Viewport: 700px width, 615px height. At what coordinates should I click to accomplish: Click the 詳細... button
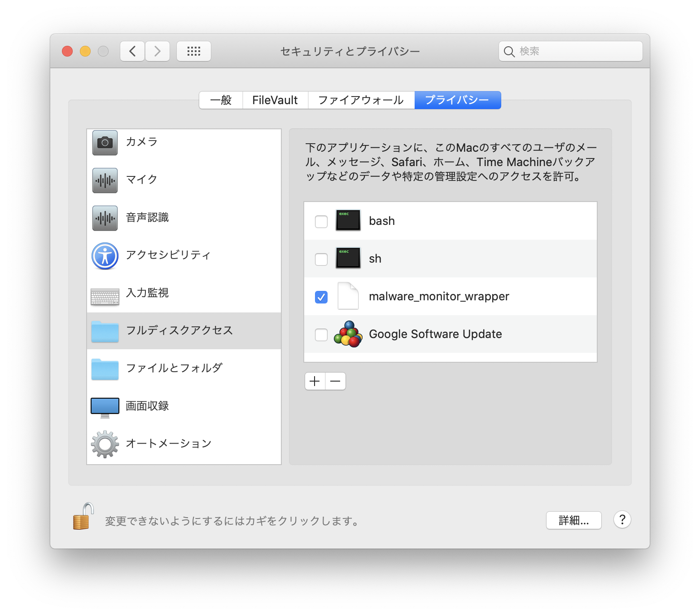click(574, 520)
